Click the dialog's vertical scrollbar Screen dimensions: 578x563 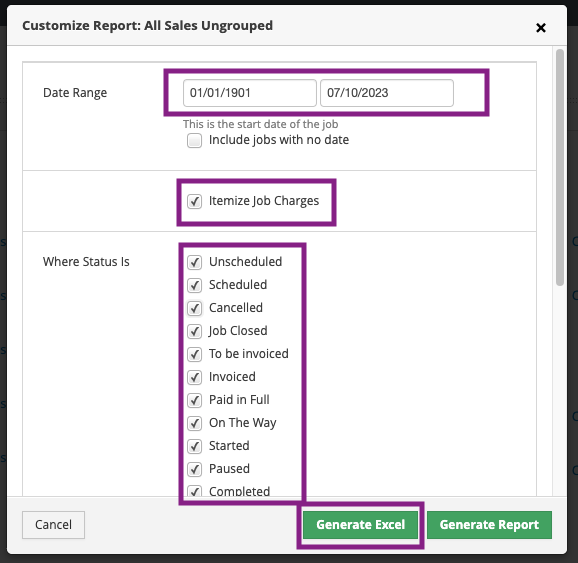[x=560, y=167]
